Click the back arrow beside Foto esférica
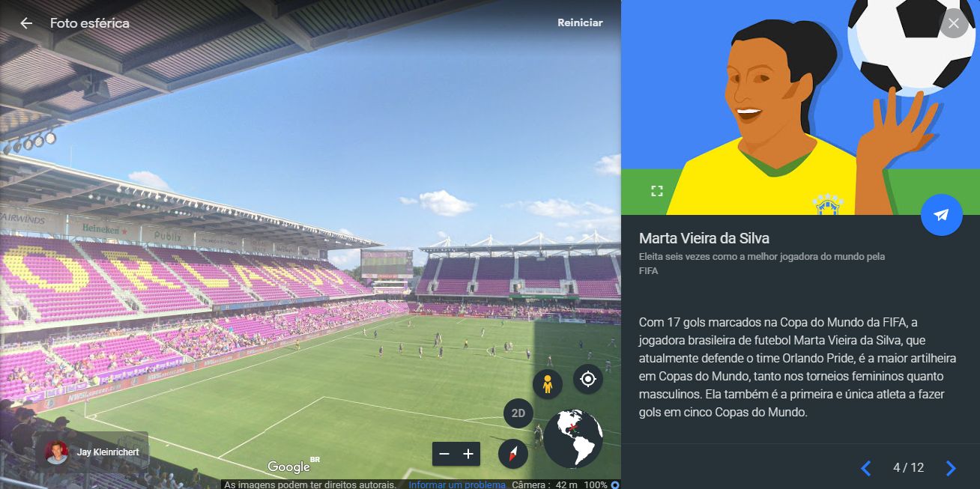The width and height of the screenshot is (980, 489). tap(26, 23)
